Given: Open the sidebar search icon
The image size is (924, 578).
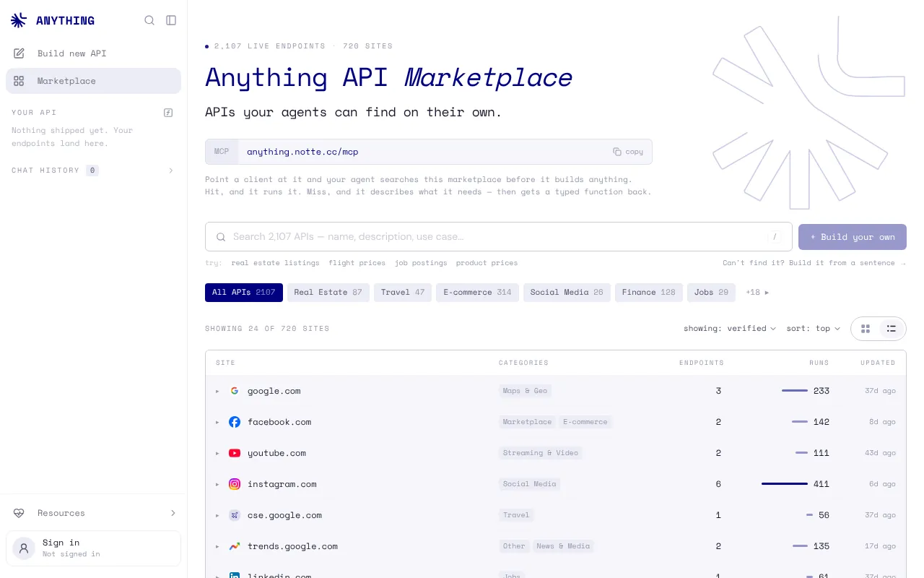Looking at the screenshot, I should click(x=149, y=20).
